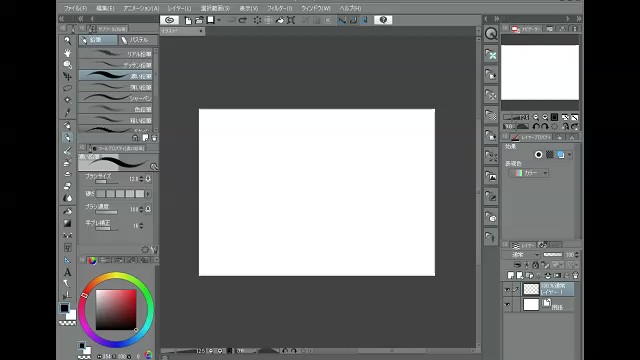Image resolution: width=640 pixels, height=360 pixels.
Task: Open the Quick Access magnifier icon
Action: coord(491,34)
